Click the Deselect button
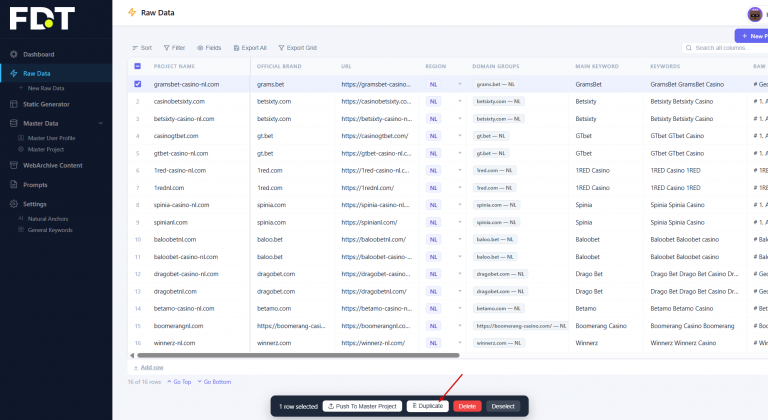This screenshot has width=768, height=420. 503,406
